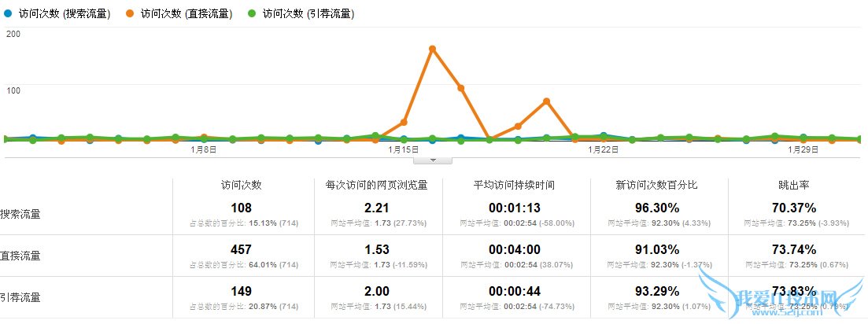Select the 搜索流量 row label
Screen dimensions: 868x324
(x=20, y=214)
